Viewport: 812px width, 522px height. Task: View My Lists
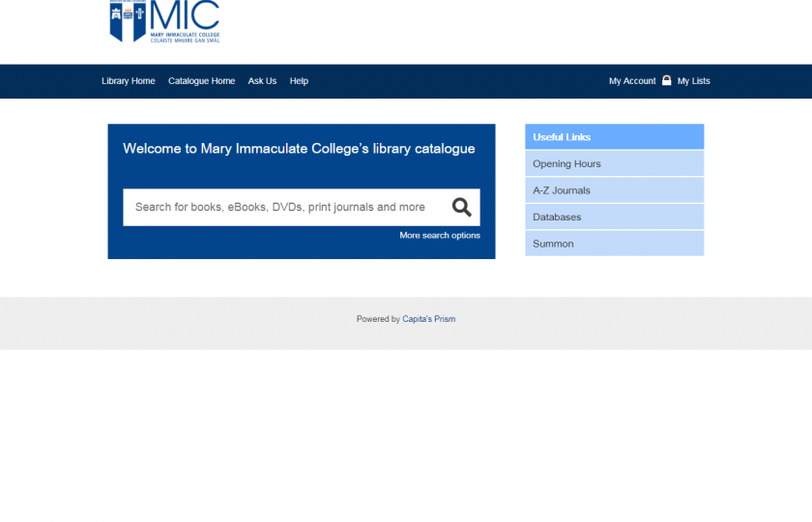pyautogui.click(x=693, y=81)
